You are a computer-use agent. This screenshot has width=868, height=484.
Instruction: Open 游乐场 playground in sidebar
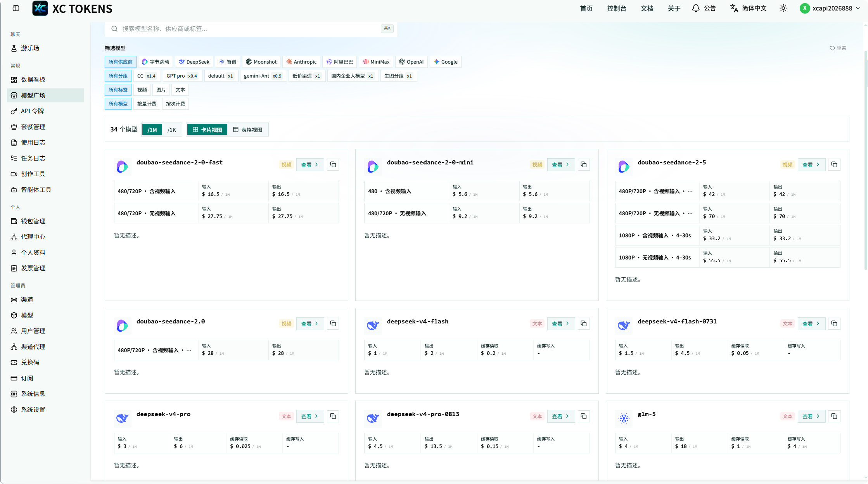(x=45, y=48)
